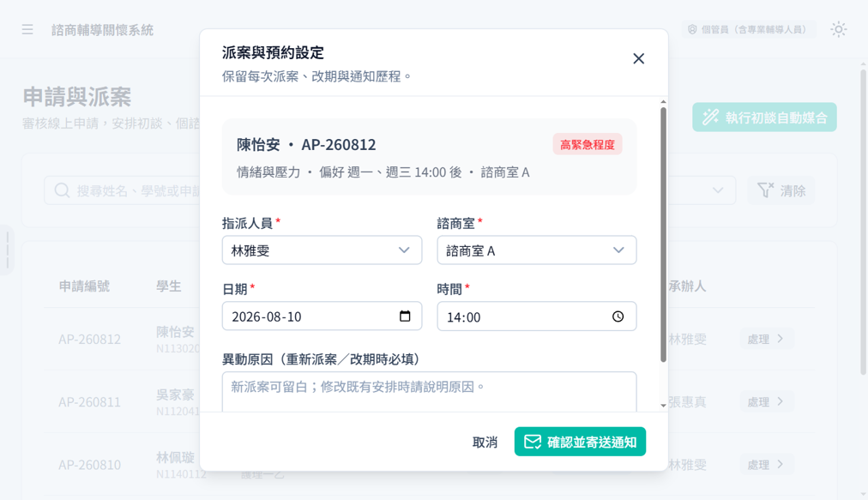Click the left-edge sidebar collapse handle
This screenshot has height=500, width=868.
7,250
